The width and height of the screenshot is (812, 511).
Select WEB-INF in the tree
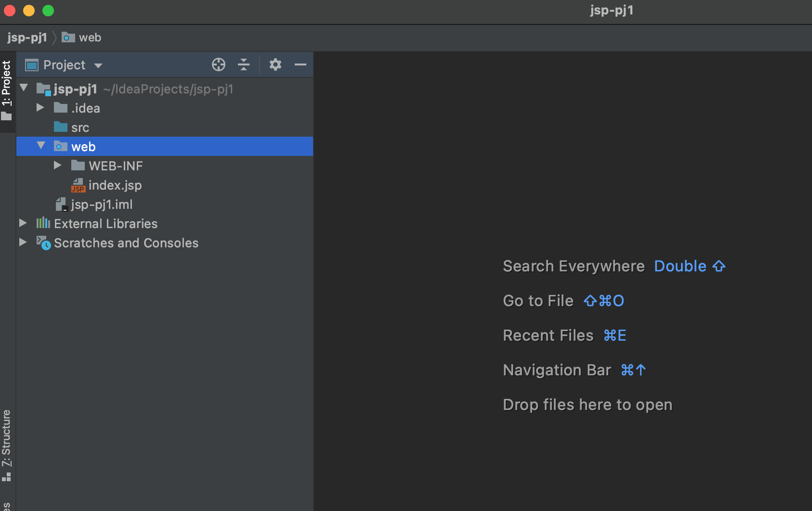coord(165,166)
